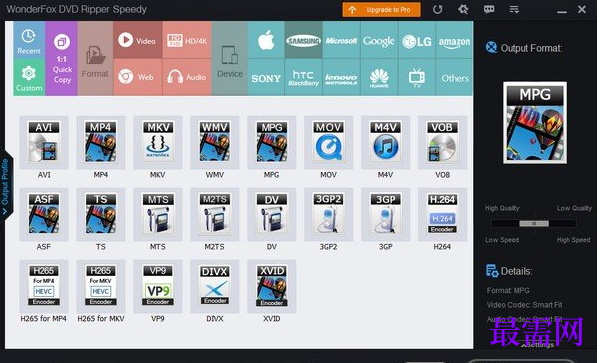Choose the DV format
602x363 pixels.
pyautogui.click(x=272, y=214)
